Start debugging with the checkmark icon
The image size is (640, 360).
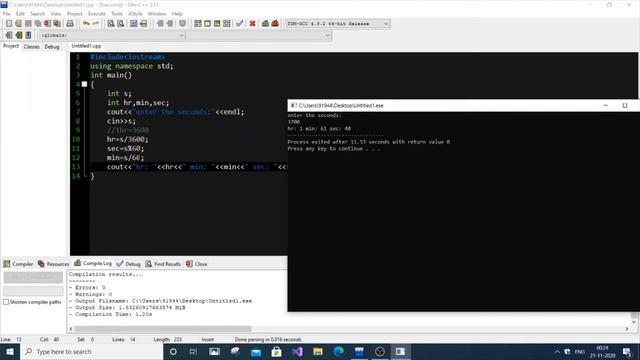(x=240, y=24)
